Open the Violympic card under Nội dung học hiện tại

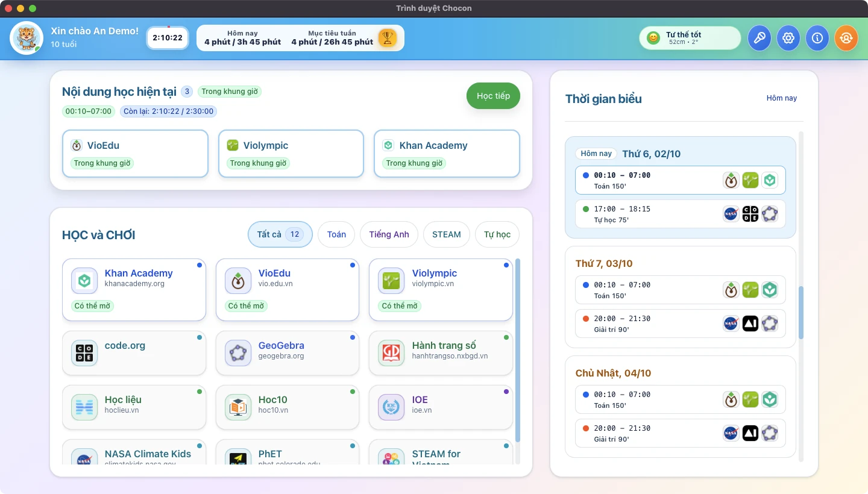(x=291, y=154)
